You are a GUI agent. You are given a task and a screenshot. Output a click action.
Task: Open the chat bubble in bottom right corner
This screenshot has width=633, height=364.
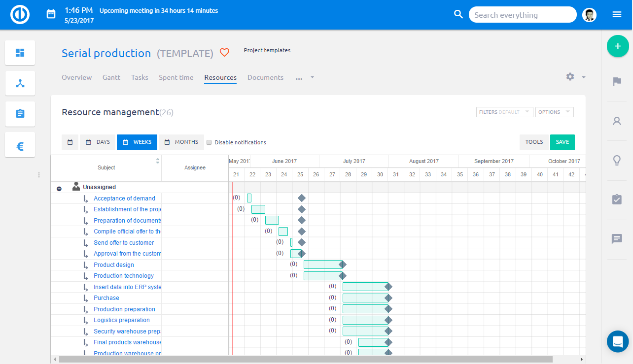[x=617, y=341]
